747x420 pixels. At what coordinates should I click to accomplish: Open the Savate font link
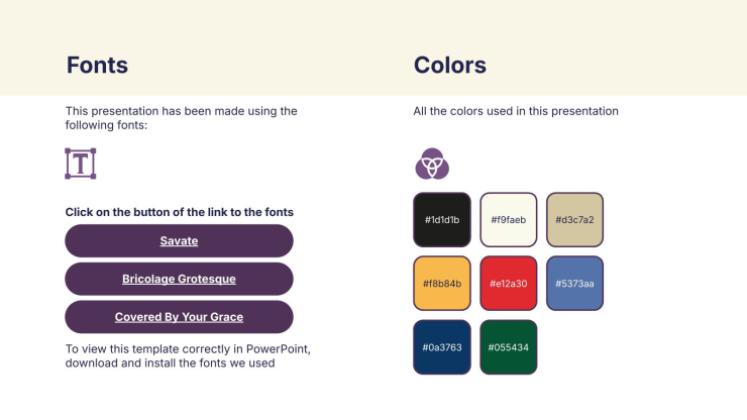(179, 241)
